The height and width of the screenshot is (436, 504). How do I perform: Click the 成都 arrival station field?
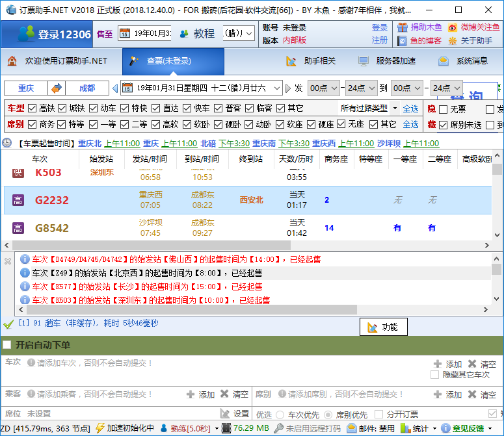[87, 88]
